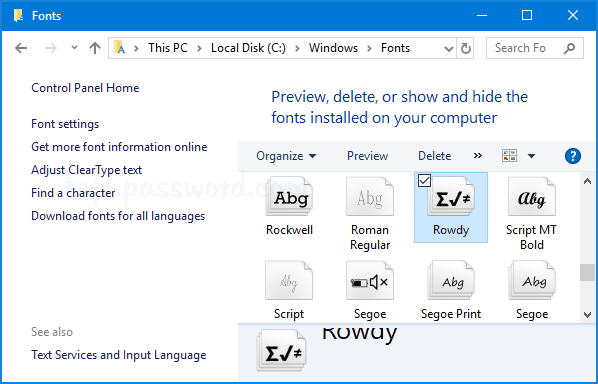Uncheck the Rowdy font checkbox
Viewport: 598px width, 384px height.
[424, 180]
